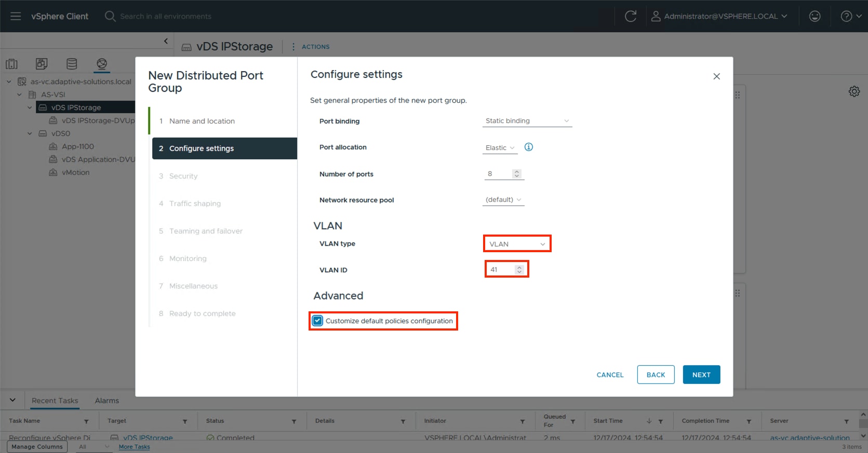Image resolution: width=868 pixels, height=453 pixels.
Task: Filter the Status column
Action: [294, 421]
